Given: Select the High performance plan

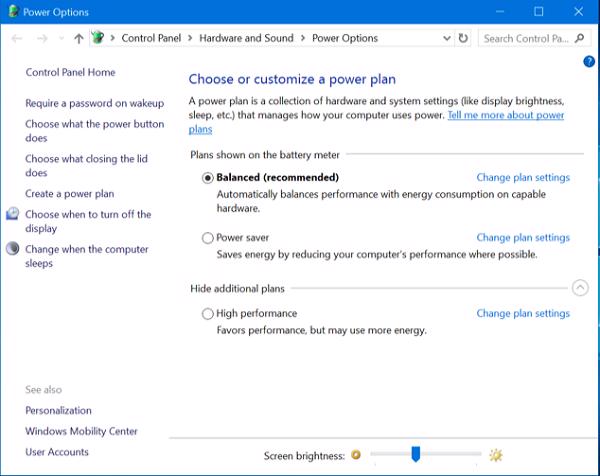Looking at the screenshot, I should [x=208, y=314].
